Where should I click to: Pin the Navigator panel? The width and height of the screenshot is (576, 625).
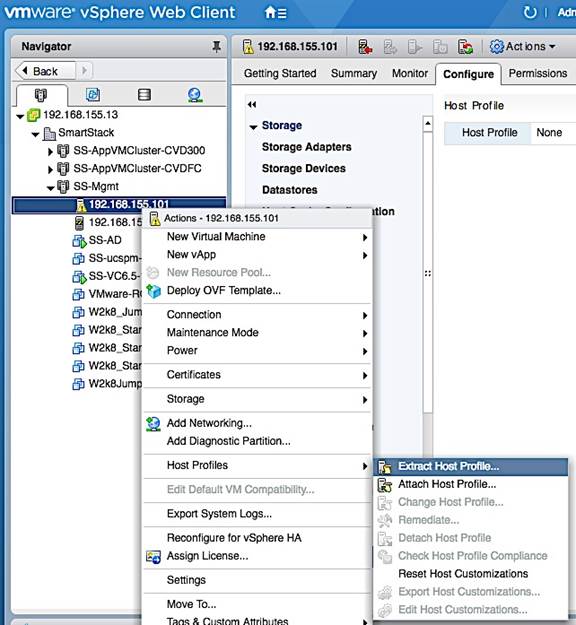[x=216, y=47]
